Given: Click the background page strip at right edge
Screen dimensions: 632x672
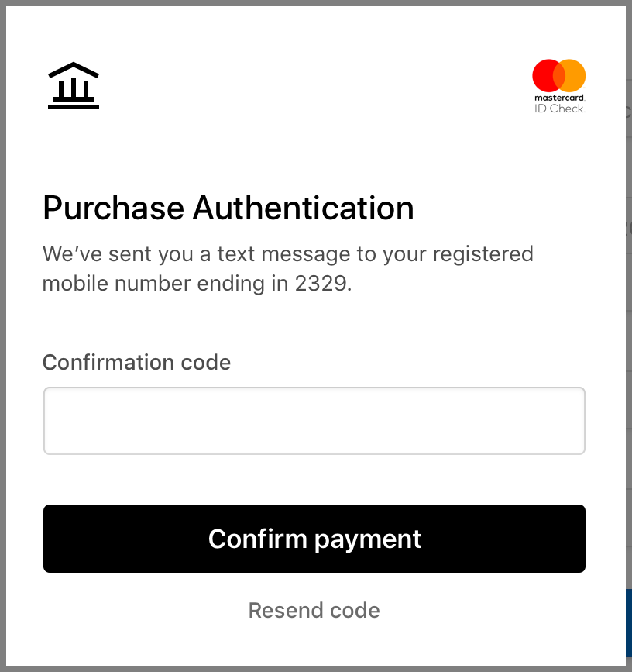Looking at the screenshot, I should tap(629, 300).
